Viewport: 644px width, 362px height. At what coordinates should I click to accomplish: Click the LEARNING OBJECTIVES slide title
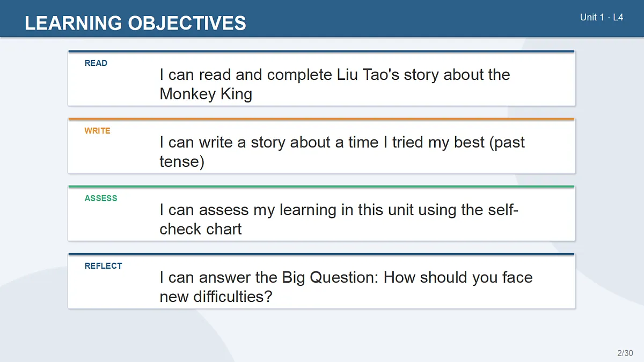click(135, 23)
